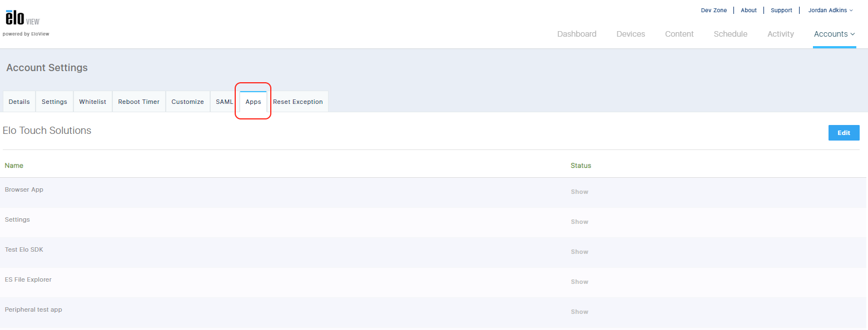Viewport: 868px width, 330px height.
Task: Switch to the Details tab
Action: pyautogui.click(x=19, y=102)
